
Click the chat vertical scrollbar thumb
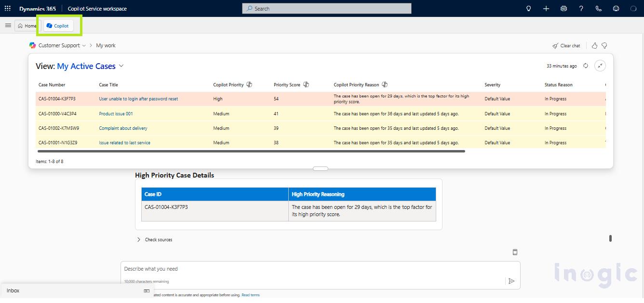coord(610,238)
